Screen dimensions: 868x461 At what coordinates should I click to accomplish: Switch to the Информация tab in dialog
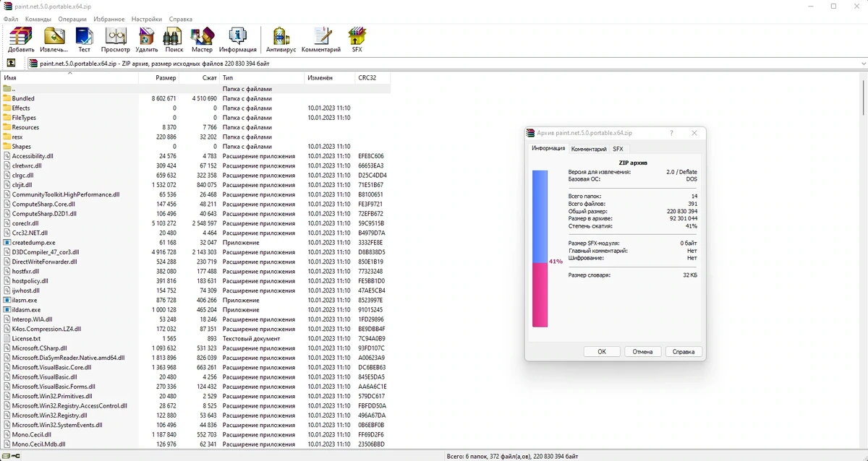[548, 148]
